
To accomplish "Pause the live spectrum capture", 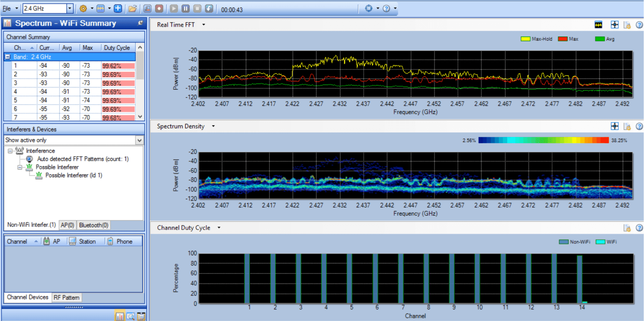I will click(x=186, y=8).
